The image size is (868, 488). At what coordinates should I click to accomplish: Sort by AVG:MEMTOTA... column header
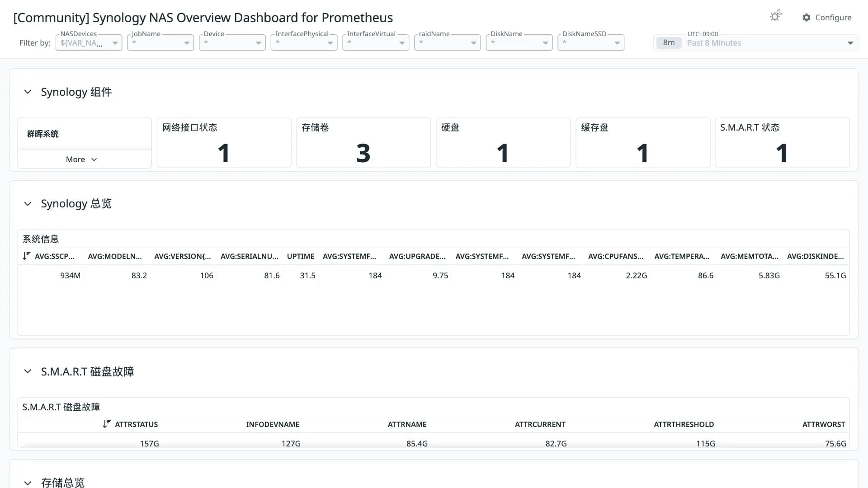pos(750,256)
